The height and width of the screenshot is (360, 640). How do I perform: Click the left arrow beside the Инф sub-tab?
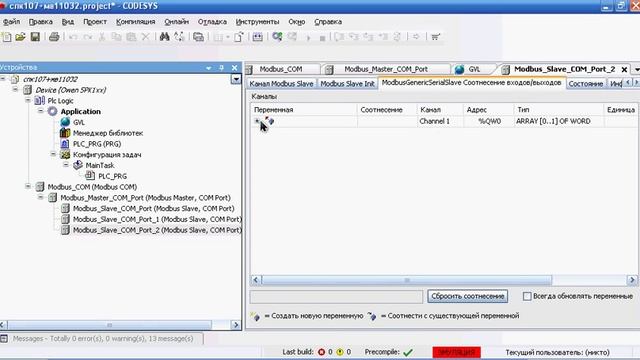[x=628, y=83]
